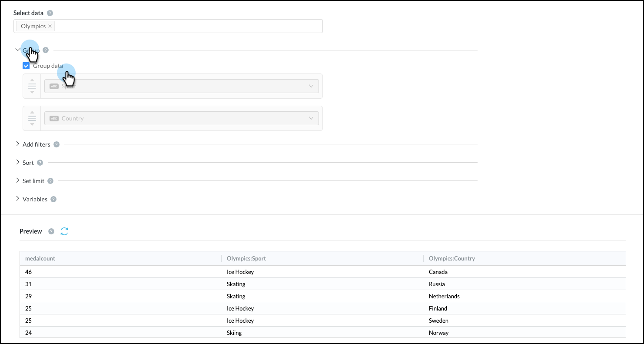Open the help icon beside Sort

click(x=40, y=163)
